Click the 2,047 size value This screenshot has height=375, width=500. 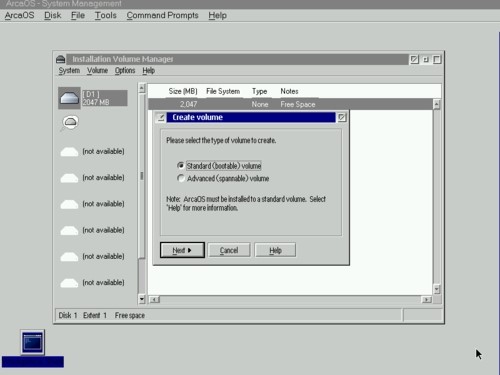(x=188, y=104)
